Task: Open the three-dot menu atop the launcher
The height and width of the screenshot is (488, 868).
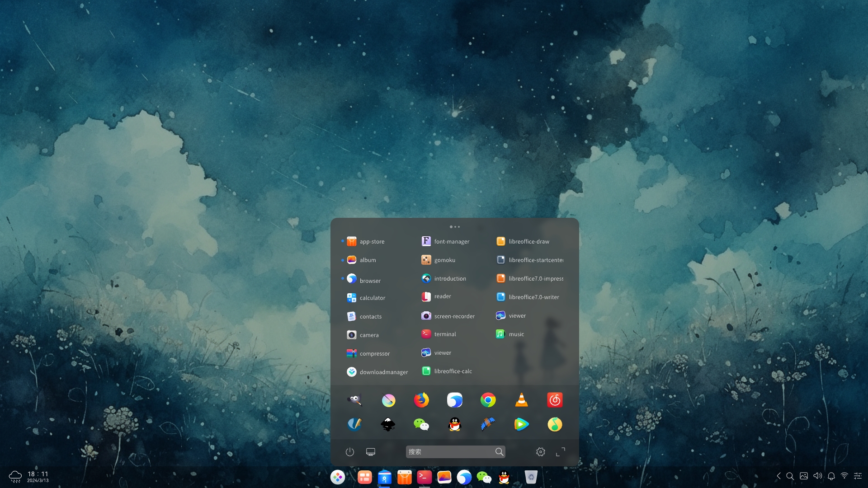Action: coord(455,227)
